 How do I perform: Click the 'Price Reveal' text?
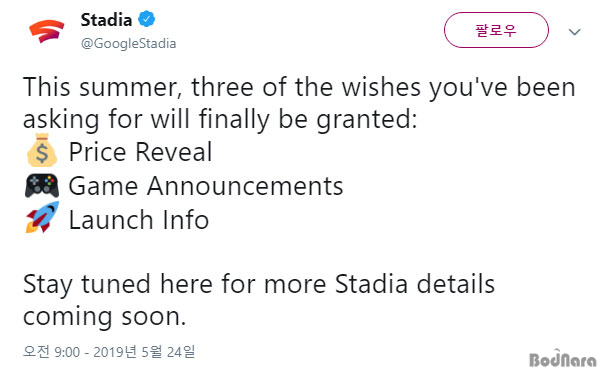(x=140, y=152)
